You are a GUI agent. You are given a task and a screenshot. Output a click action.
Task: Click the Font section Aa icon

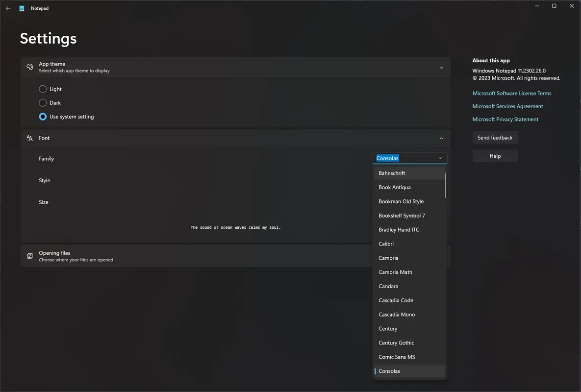(x=30, y=138)
